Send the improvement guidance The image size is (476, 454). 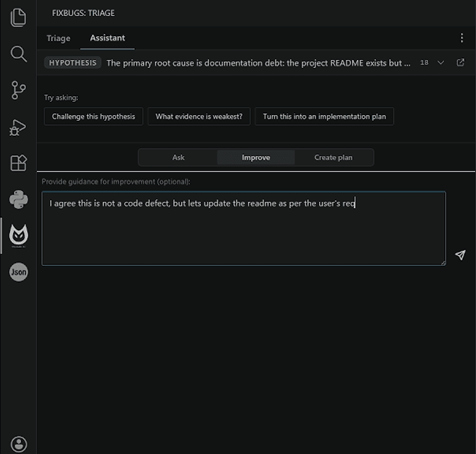(x=460, y=255)
